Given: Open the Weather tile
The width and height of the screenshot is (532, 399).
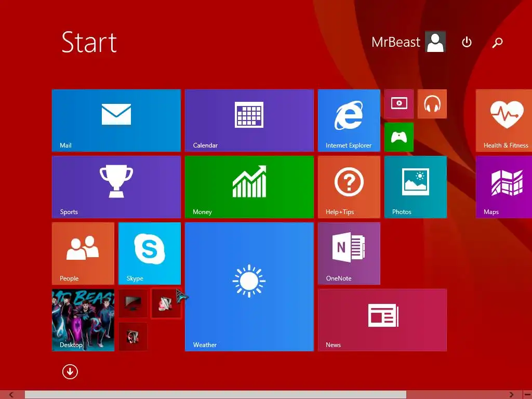Looking at the screenshot, I should [x=249, y=287].
